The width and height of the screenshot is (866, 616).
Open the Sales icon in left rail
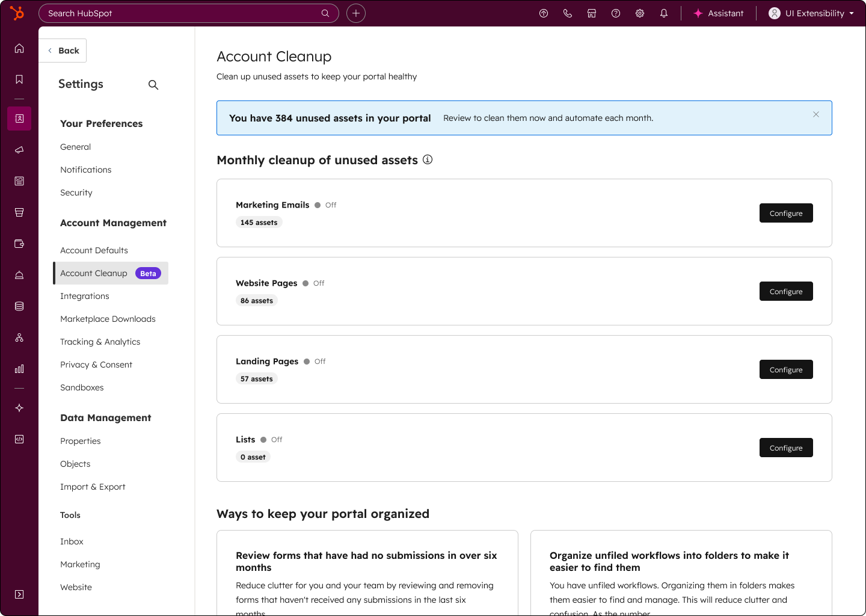click(x=19, y=212)
